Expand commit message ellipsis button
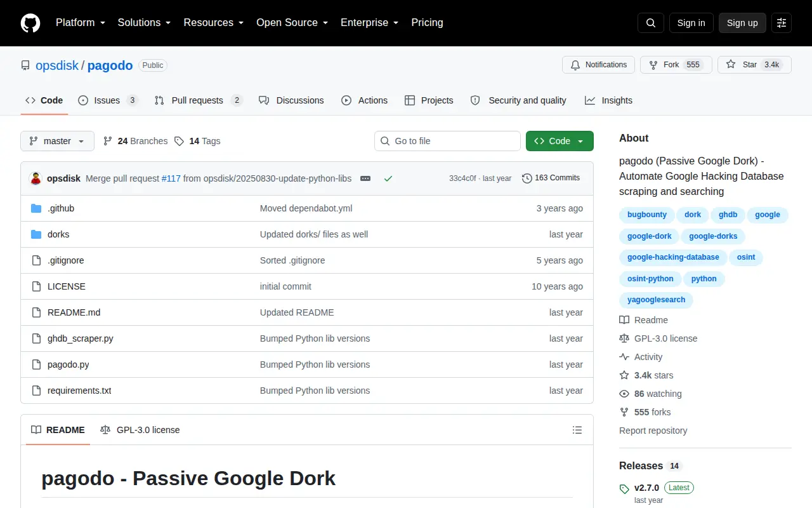This screenshot has height=508, width=812. (x=365, y=178)
